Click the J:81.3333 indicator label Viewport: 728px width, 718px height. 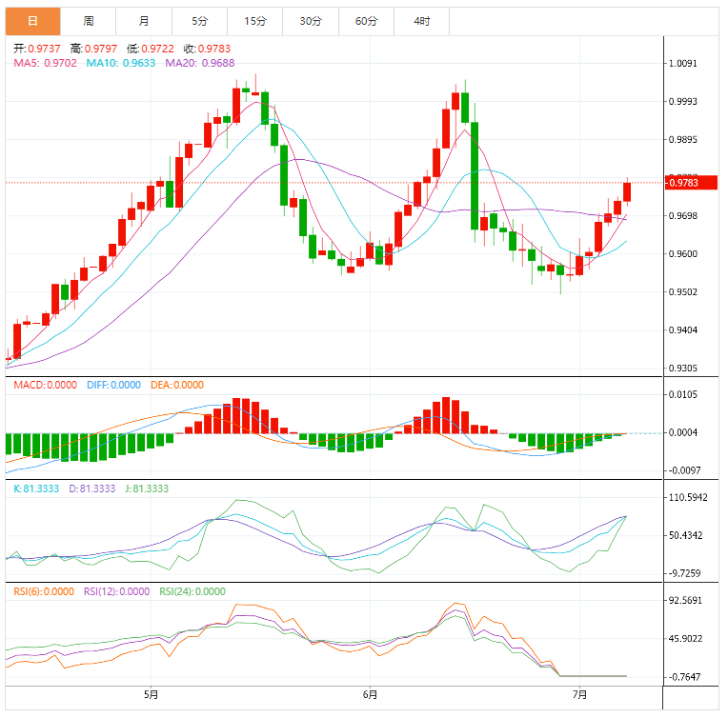point(147,489)
